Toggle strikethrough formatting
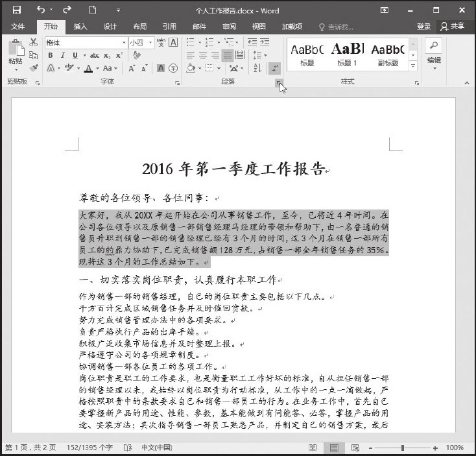 click(95, 55)
